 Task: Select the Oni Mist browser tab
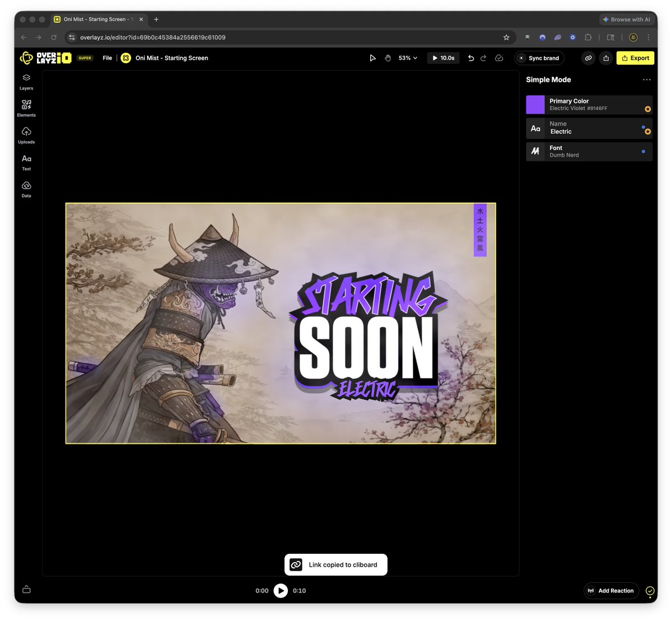[x=97, y=19]
